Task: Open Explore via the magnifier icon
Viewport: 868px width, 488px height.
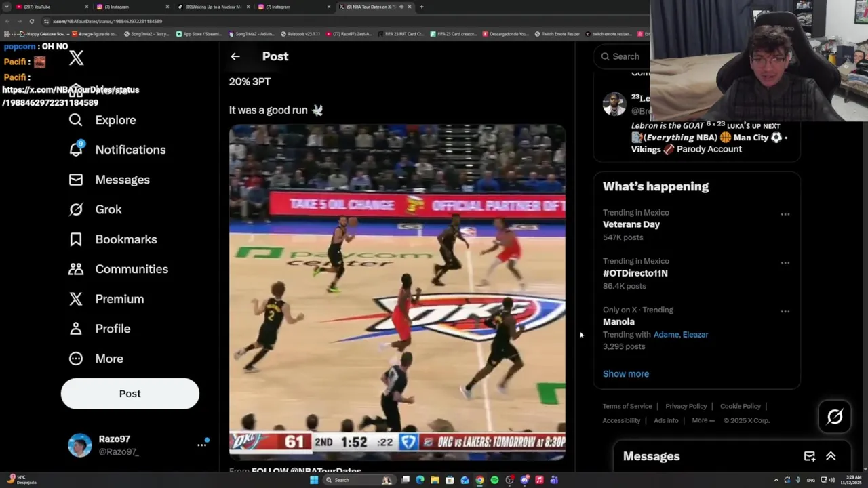Action: pos(76,120)
